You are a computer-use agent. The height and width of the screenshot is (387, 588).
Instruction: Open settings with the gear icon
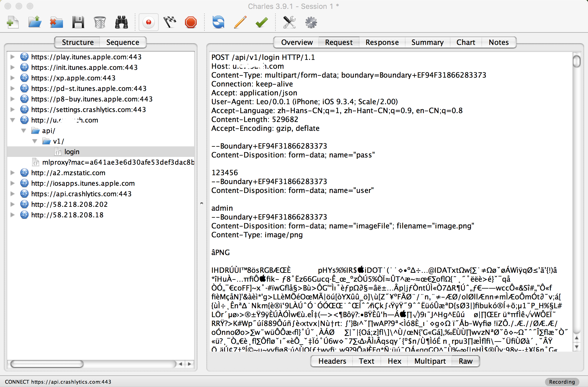pos(311,22)
